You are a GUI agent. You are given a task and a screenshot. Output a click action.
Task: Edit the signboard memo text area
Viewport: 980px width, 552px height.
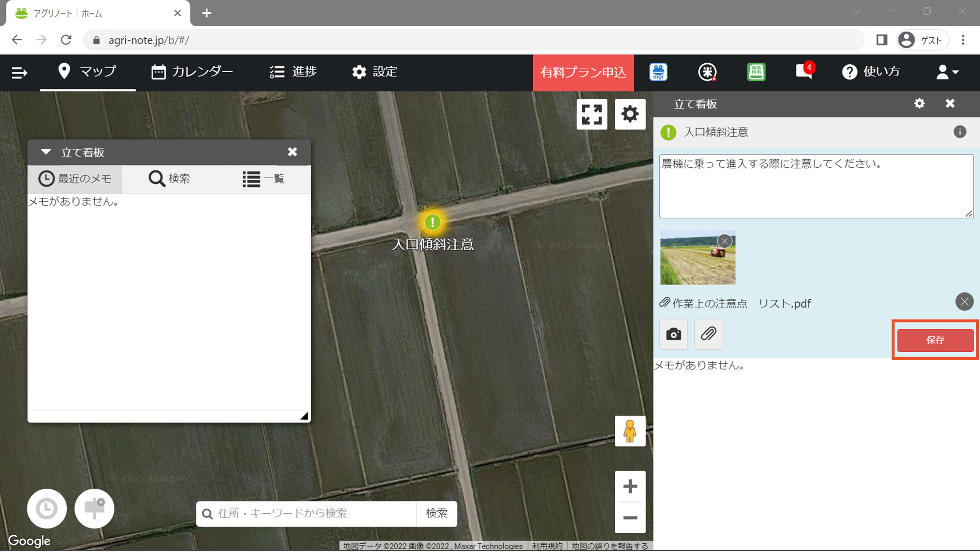(x=816, y=186)
